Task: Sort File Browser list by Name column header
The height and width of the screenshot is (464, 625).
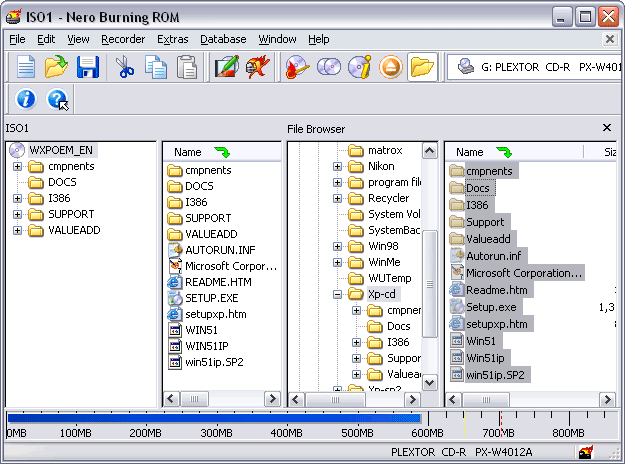Action: 514,152
